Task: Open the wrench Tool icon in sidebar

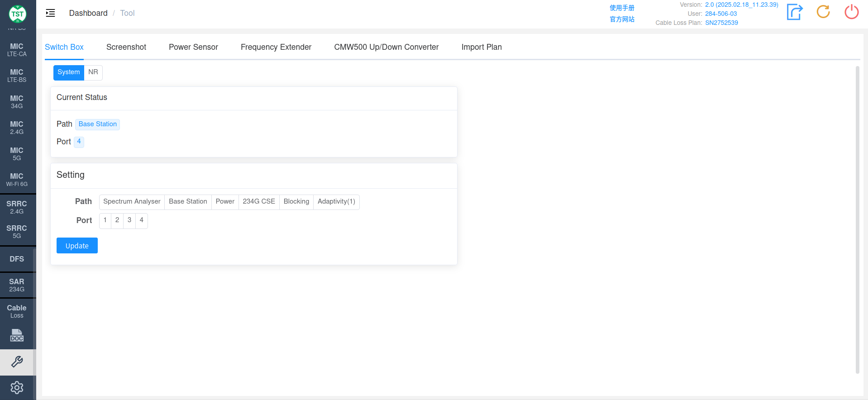Action: 17,362
